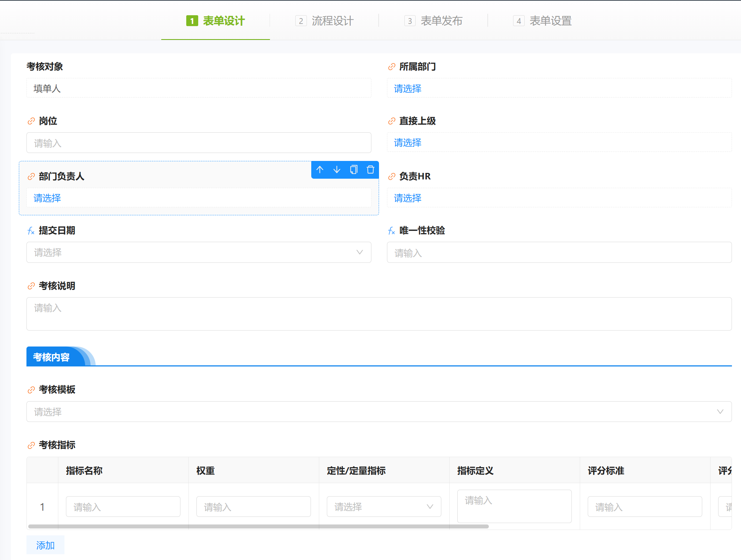The image size is (741, 560).
Task: Click the link icon beside 考核指标
Action: (31, 445)
